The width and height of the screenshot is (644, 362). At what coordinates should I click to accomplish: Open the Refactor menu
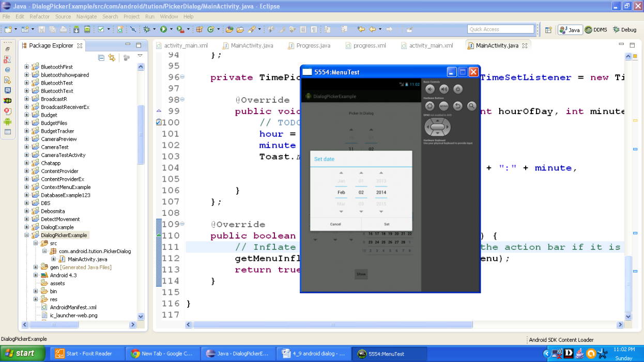40,17
